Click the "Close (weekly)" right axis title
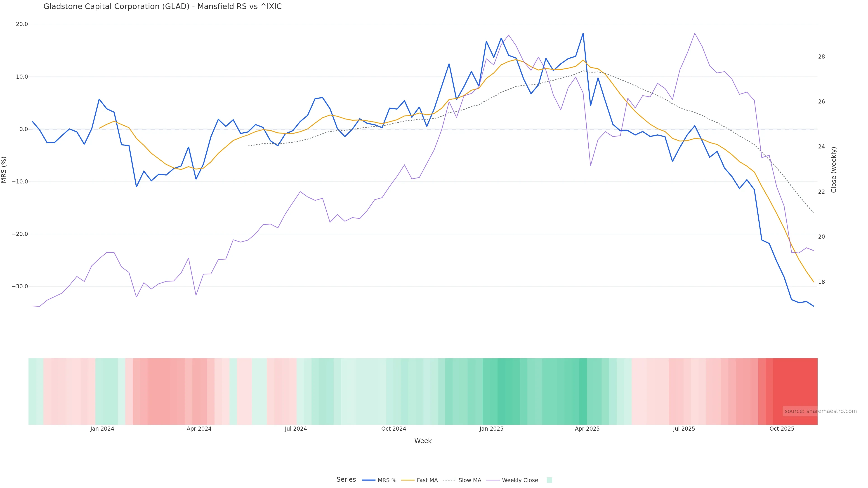The image size is (868, 488). coord(834,170)
